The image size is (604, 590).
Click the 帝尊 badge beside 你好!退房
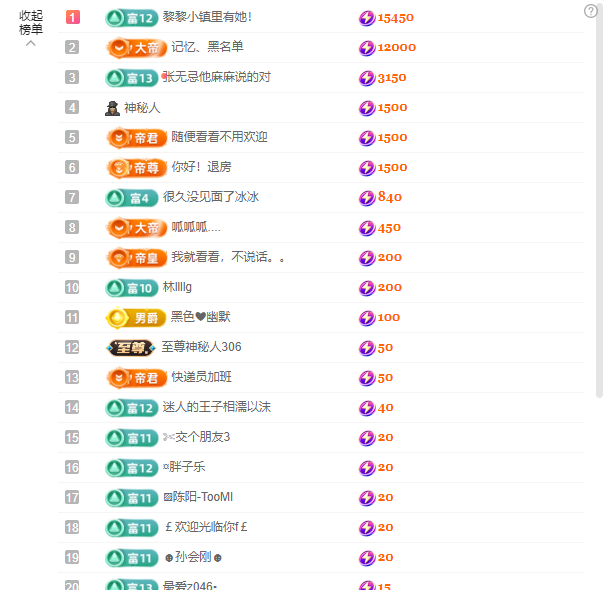click(x=136, y=167)
